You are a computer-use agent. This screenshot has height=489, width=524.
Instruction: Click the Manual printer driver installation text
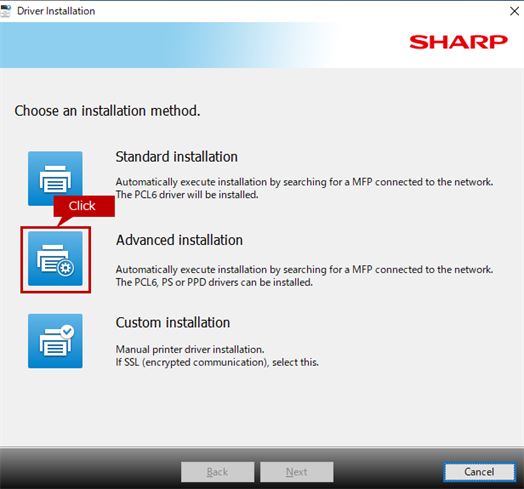(190, 349)
